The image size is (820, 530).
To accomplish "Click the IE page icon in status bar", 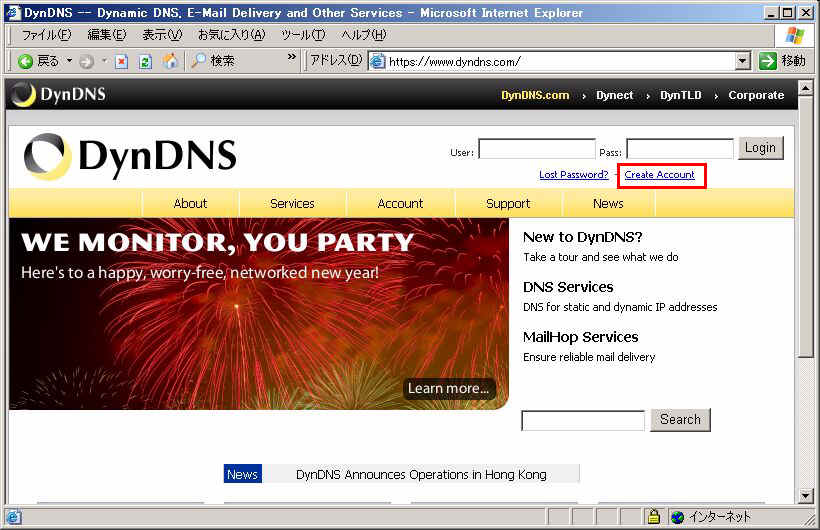I will coord(14,517).
